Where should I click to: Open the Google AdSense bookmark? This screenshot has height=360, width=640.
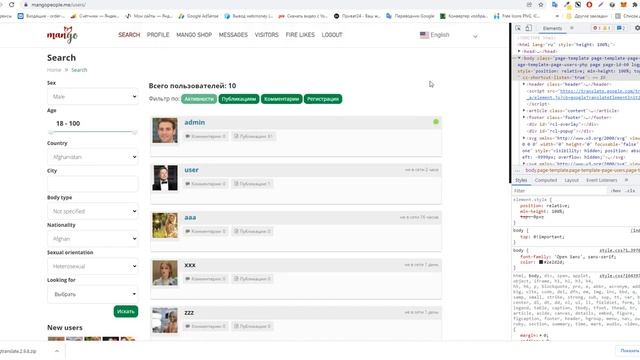(198, 16)
